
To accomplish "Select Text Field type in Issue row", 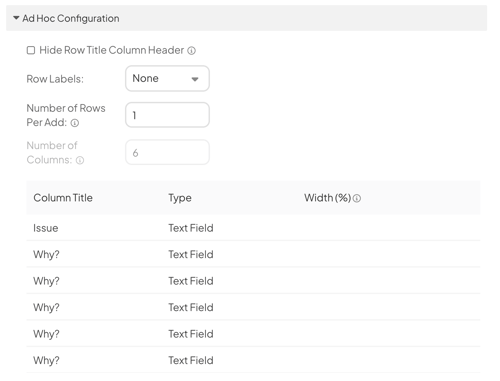I will point(191,228).
